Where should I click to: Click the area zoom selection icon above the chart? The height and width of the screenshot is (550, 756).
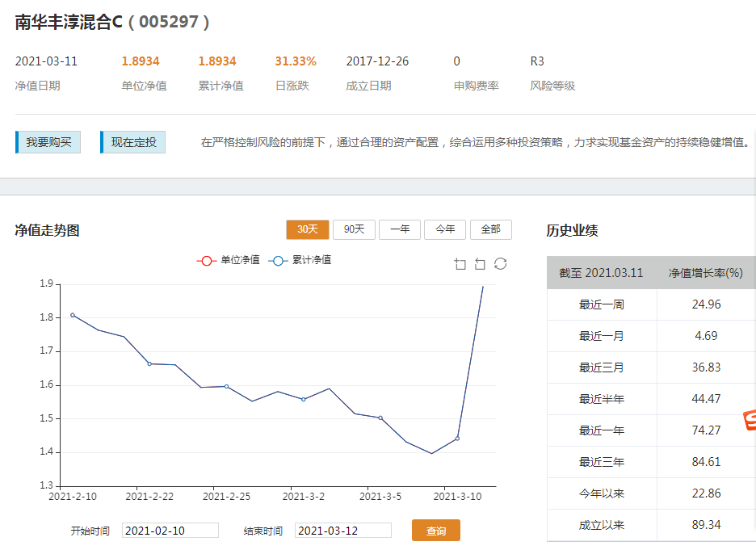pos(460,264)
